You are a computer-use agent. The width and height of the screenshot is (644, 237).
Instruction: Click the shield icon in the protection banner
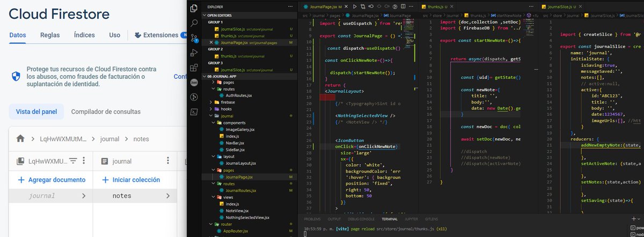click(16, 76)
